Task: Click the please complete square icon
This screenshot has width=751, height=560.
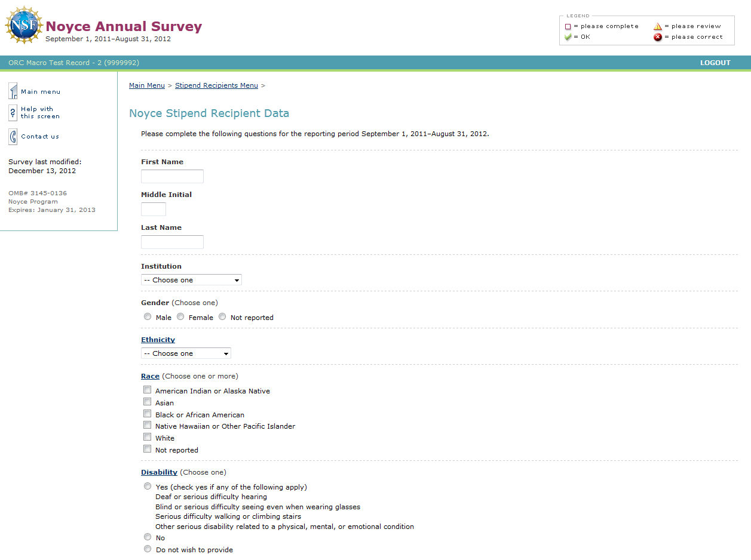Action: tap(568, 26)
